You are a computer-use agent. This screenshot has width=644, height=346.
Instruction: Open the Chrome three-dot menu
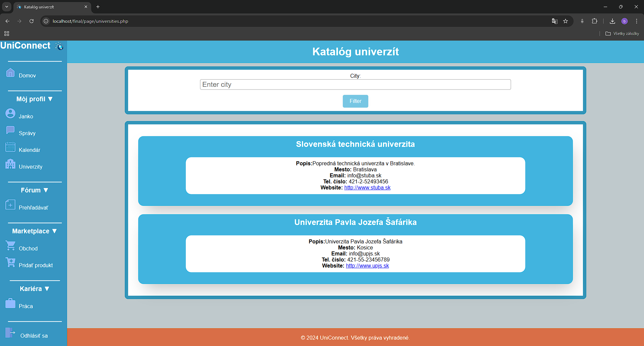[x=637, y=21]
